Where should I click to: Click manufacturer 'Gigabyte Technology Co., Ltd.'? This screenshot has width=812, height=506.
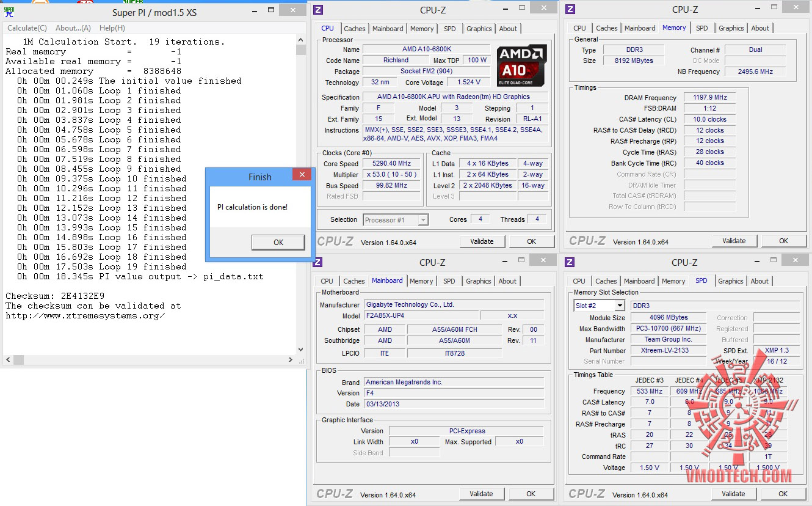pos(454,305)
